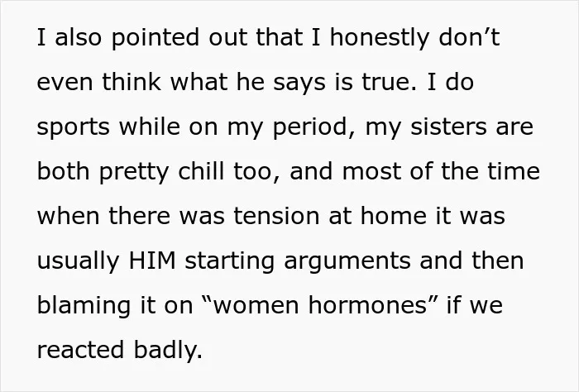Click the word "badly" at paragraph end
The image size is (579, 392).
tap(168, 351)
